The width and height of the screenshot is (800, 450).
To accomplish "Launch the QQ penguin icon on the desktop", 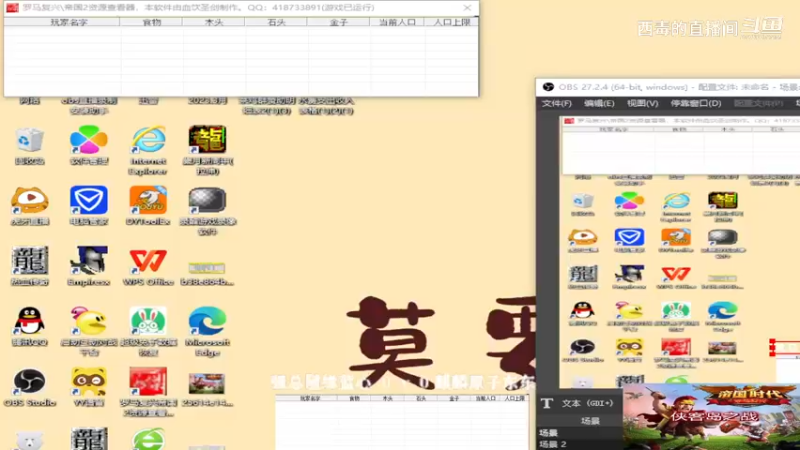I will (30, 321).
